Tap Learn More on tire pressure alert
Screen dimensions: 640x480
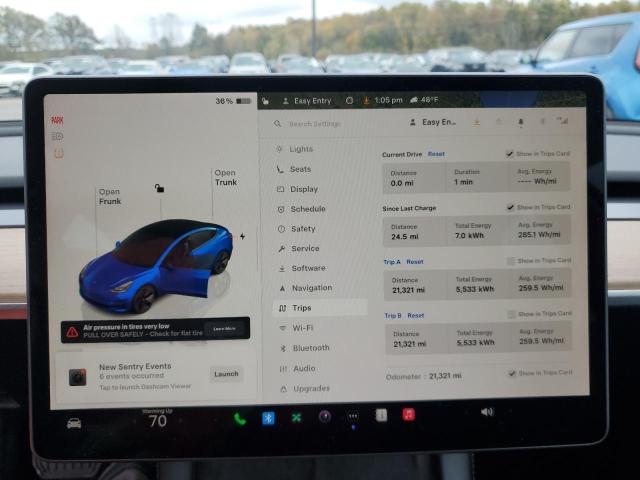coord(225,328)
